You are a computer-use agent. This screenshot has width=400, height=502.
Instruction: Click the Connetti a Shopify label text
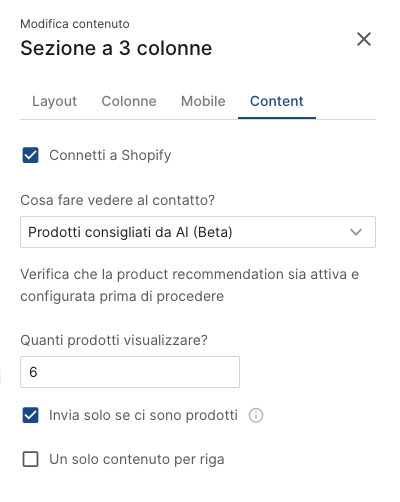(110, 155)
